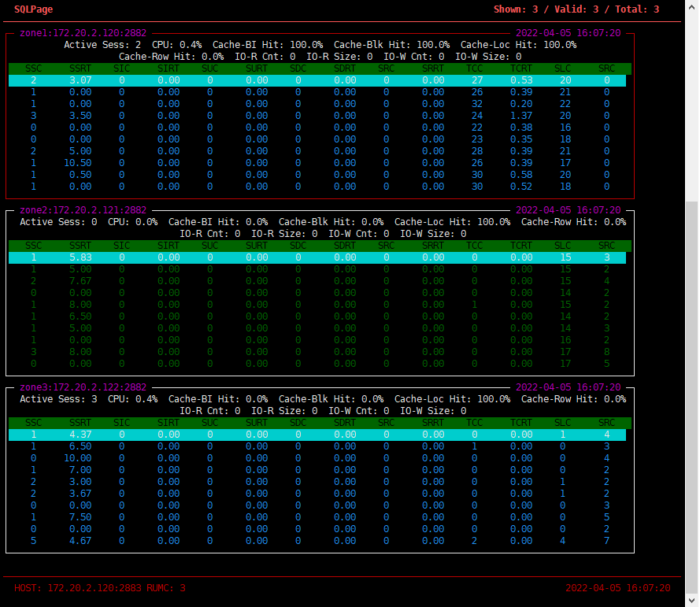
Task: Click the SQLPage title label
Action: [33, 9]
